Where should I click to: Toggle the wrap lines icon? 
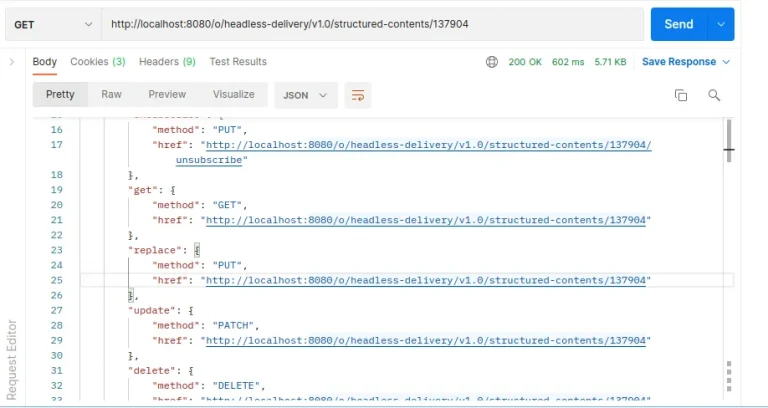point(358,95)
